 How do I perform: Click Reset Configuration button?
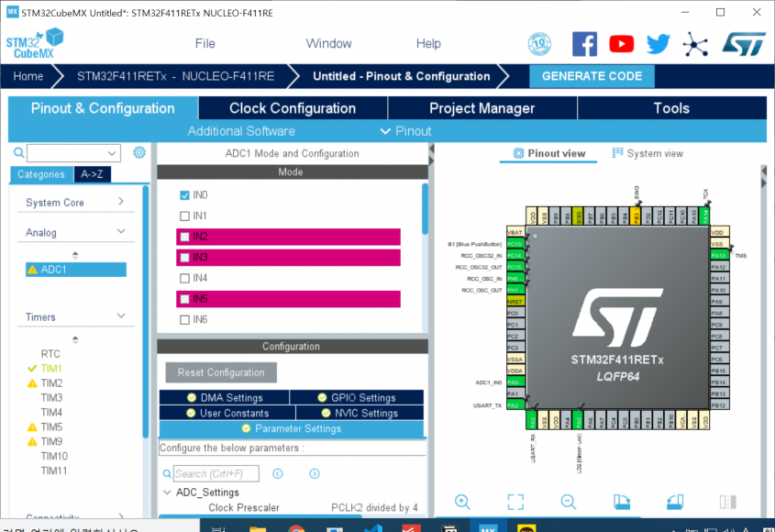tap(221, 372)
